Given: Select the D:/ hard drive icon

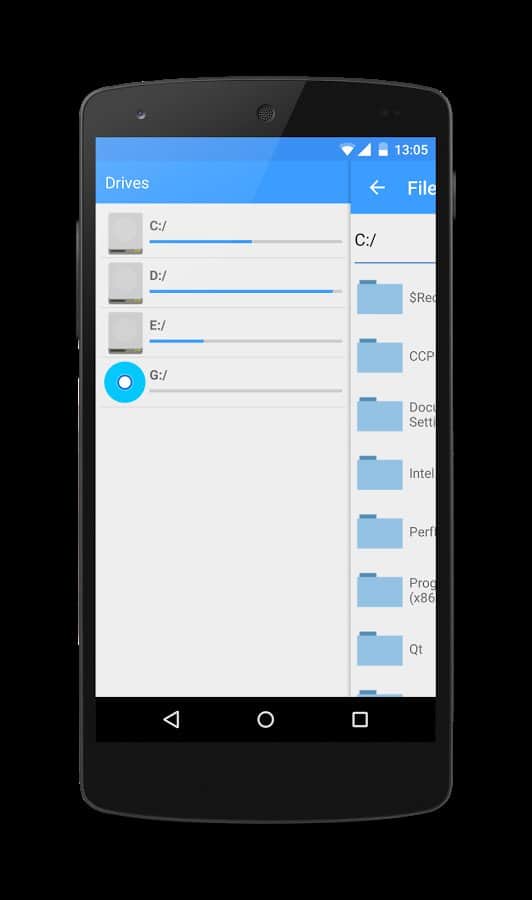Looking at the screenshot, I should click(x=126, y=283).
